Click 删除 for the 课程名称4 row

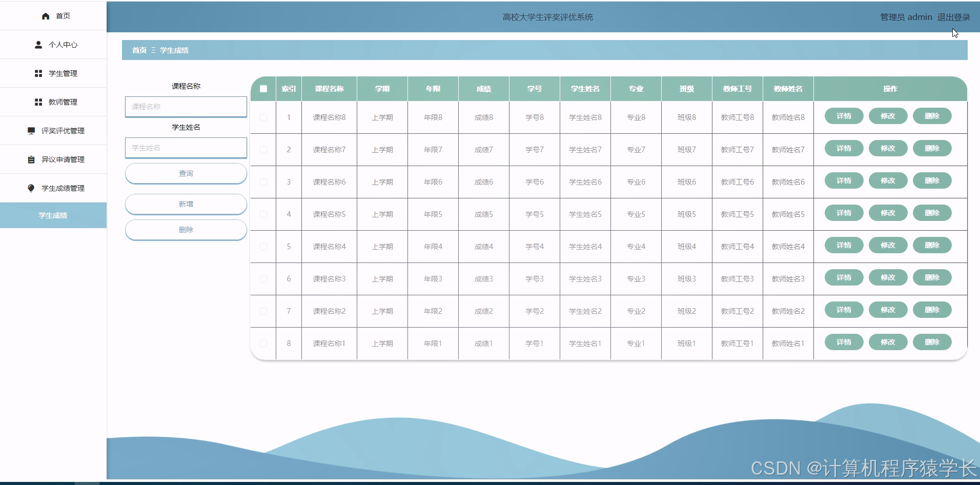[932, 245]
